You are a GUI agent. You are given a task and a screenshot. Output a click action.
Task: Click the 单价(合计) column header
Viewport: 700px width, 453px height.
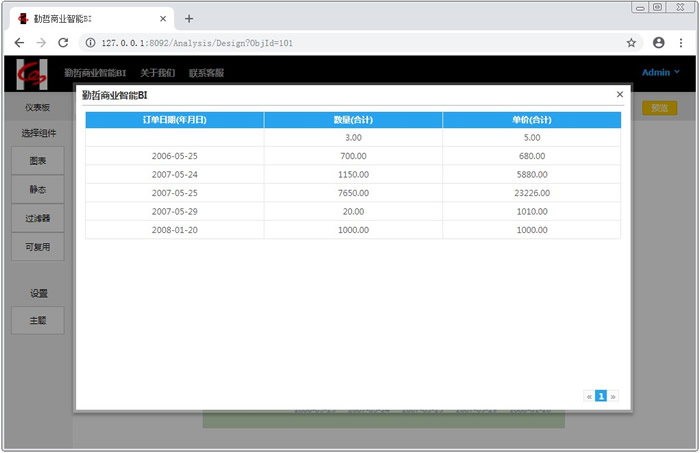tap(531, 120)
